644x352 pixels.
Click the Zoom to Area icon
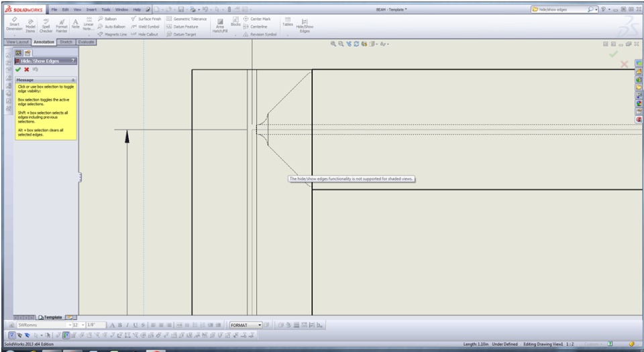pyautogui.click(x=341, y=44)
